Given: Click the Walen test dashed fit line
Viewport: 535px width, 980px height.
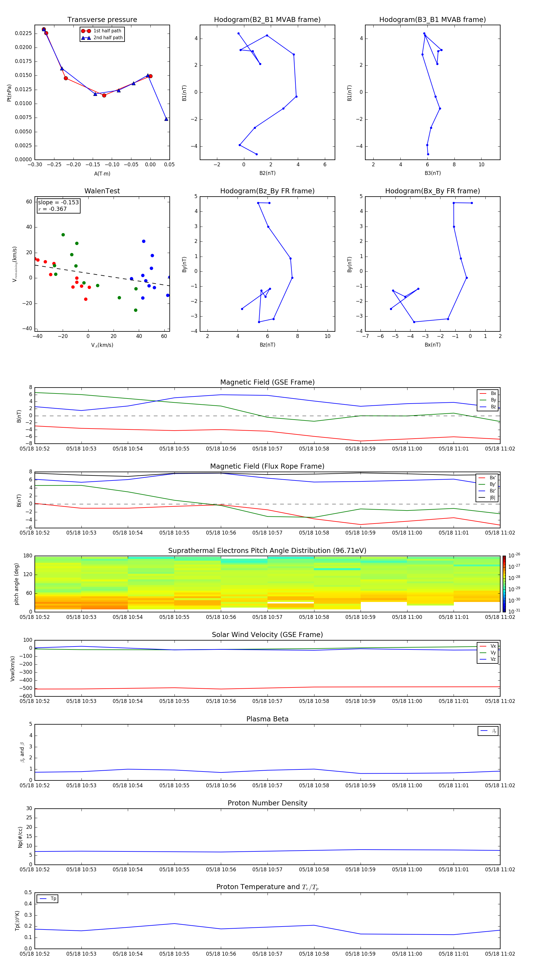Looking at the screenshot, I should click(x=102, y=275).
